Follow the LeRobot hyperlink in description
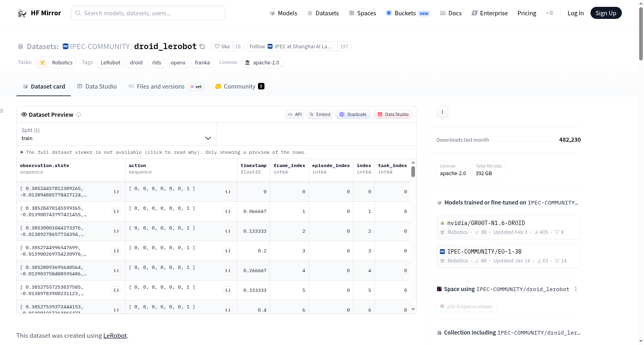The width and height of the screenshot is (644, 345). (115, 336)
